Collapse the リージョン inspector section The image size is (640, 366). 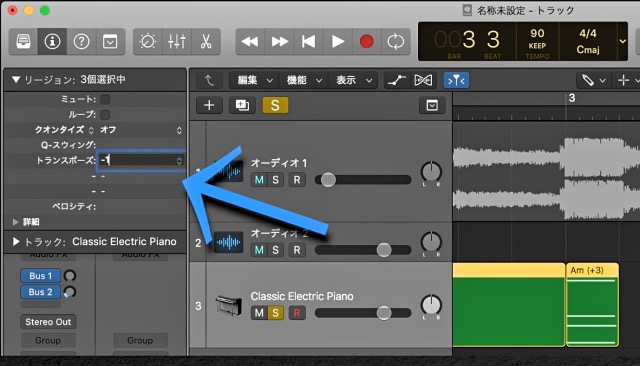[16, 79]
